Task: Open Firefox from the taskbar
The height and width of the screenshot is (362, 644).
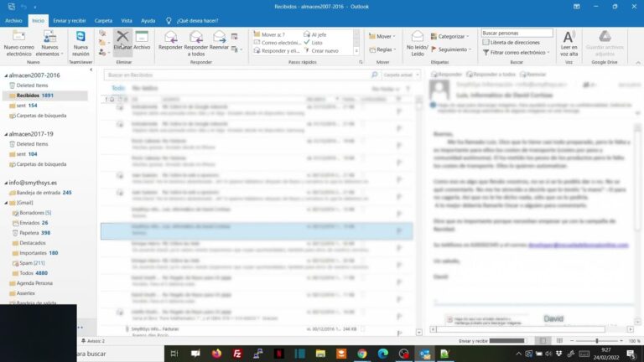Action: pyautogui.click(x=216, y=354)
